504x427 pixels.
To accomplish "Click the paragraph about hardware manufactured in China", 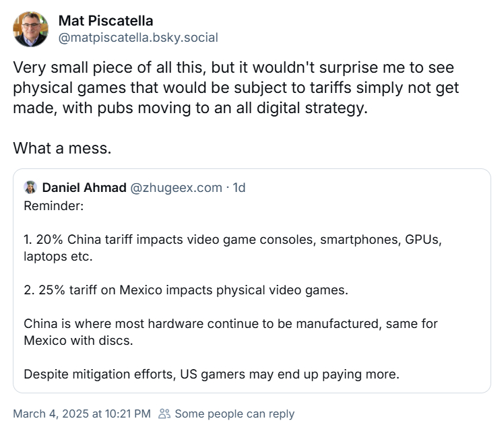I will 230,323.
